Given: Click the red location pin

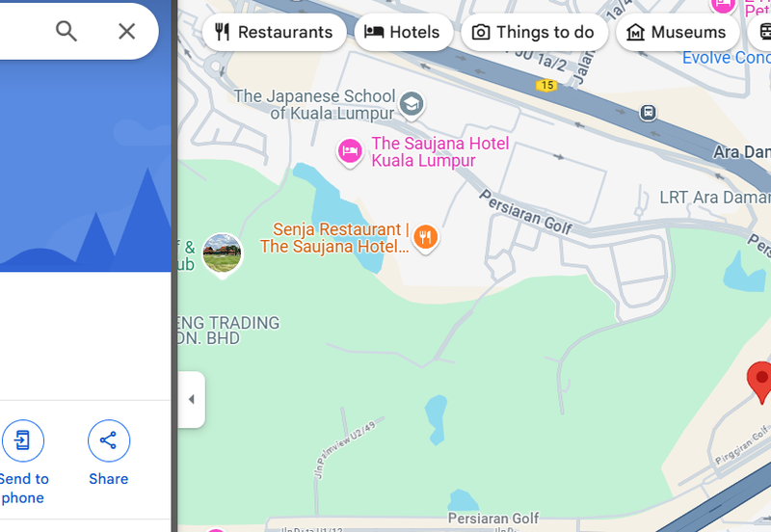Looking at the screenshot, I should pos(761,382).
